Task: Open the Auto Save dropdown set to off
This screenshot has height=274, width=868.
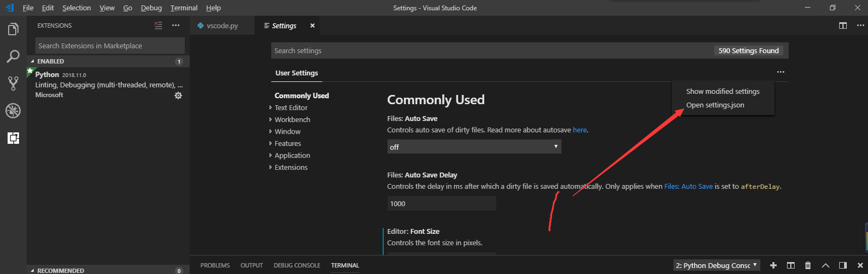Action: 474,146
